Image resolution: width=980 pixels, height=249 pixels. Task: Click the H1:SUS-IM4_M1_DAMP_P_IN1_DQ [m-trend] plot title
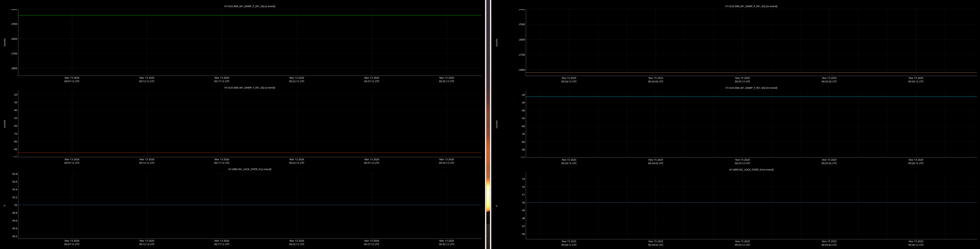point(751,6)
